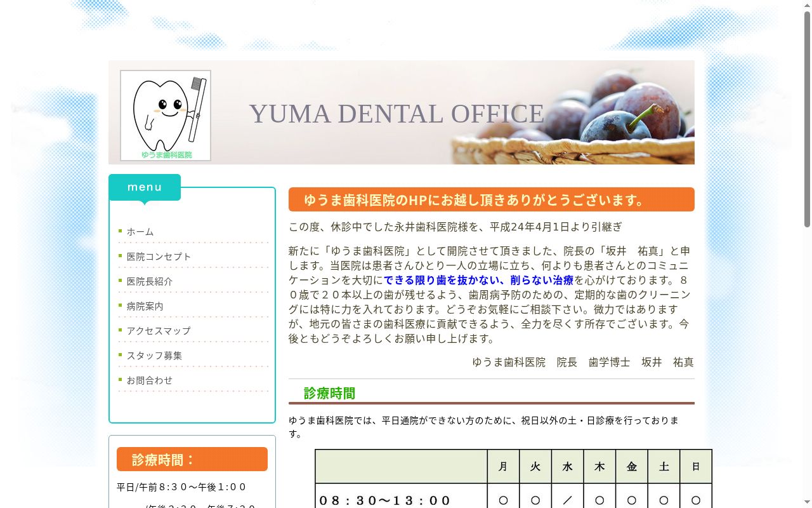The image size is (812, 508).
Task: Click the blue できる限り歯を抜かない text
Action: point(478,280)
